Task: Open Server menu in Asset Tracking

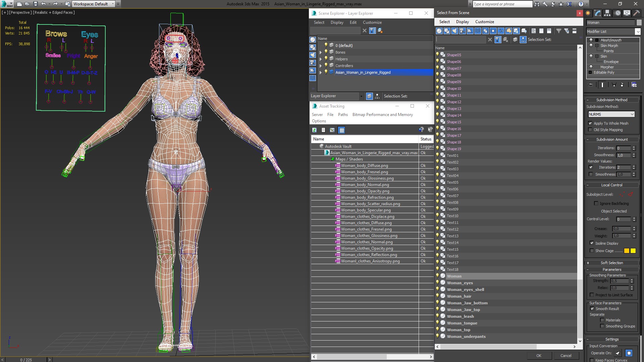Action: pyautogui.click(x=317, y=115)
